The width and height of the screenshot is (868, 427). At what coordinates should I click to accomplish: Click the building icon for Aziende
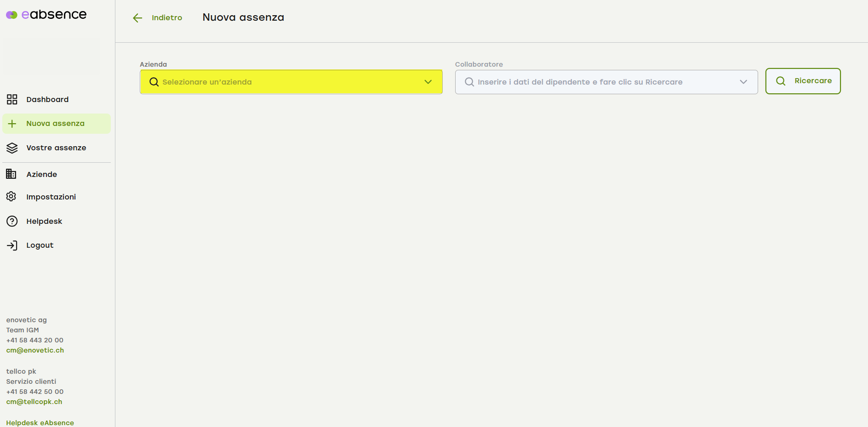click(x=11, y=174)
